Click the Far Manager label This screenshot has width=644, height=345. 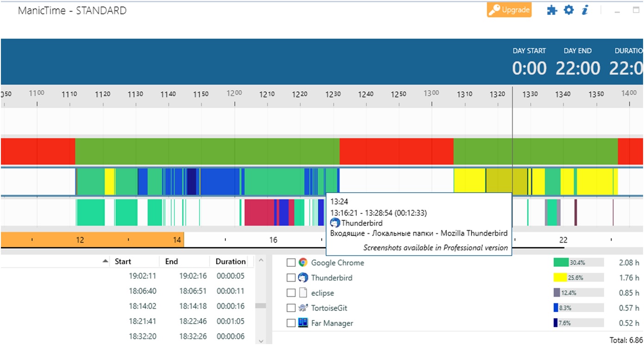click(332, 323)
